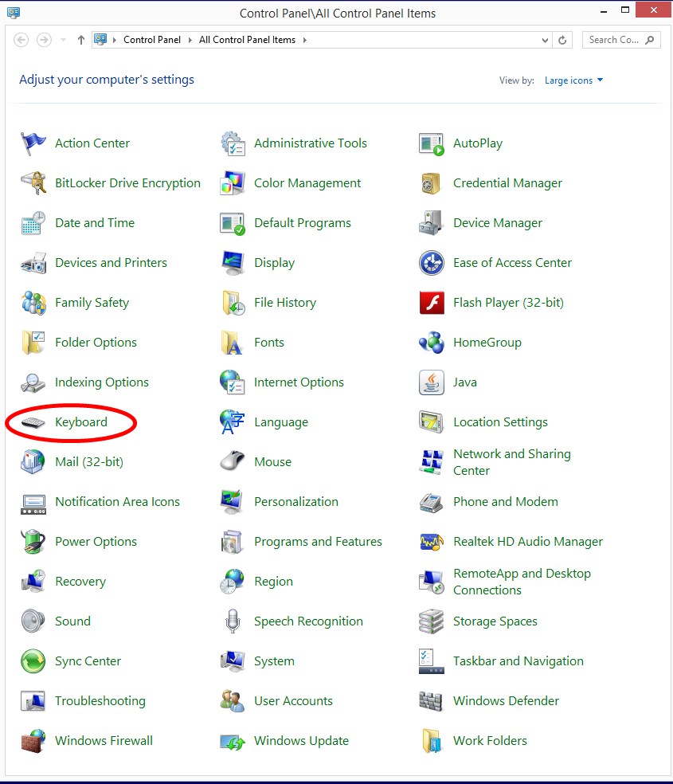Open the Date and Time calendar icon
Viewport: 673px width, 784px height.
point(33,223)
